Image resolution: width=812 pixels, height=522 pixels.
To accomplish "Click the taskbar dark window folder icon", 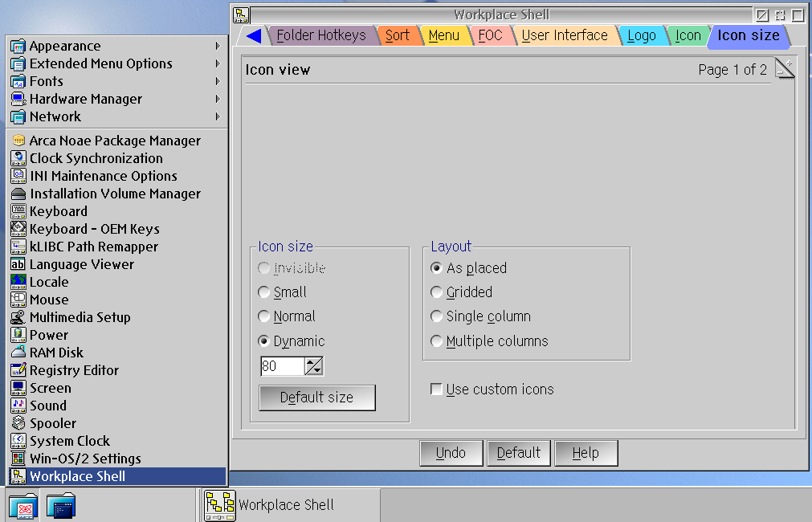I will pyautogui.click(x=61, y=506).
